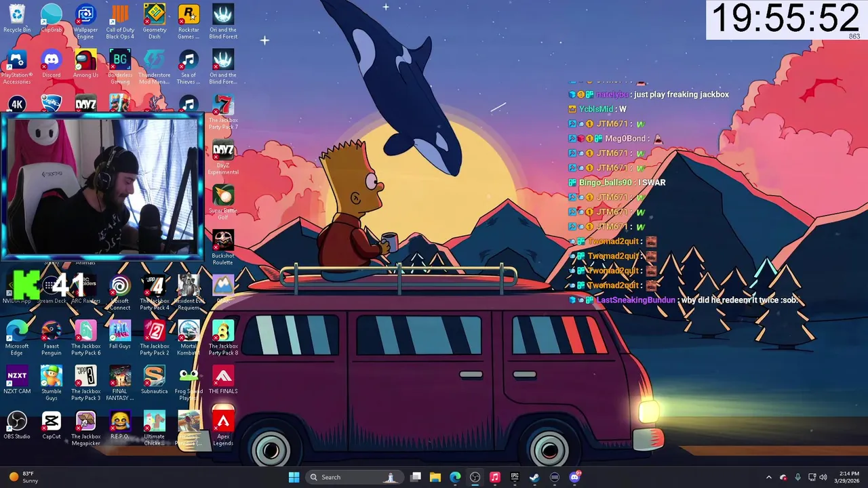Select the Subnautica desktop icon

pos(155,381)
